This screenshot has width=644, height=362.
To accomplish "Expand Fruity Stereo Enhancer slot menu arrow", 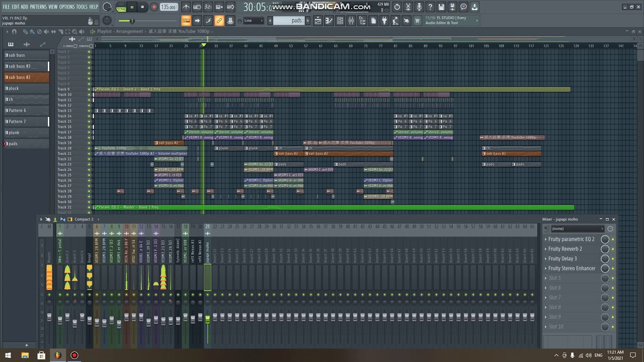I will 546,268.
